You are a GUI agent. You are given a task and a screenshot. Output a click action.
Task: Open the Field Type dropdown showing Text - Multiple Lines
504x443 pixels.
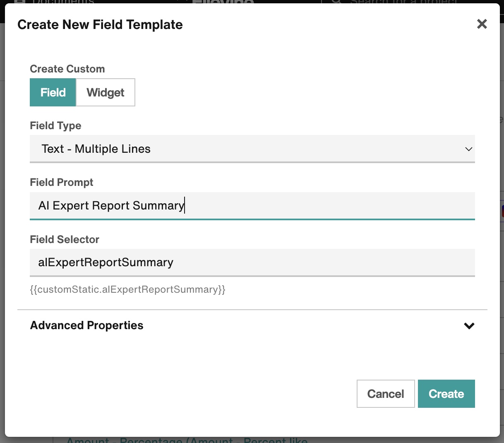point(252,149)
